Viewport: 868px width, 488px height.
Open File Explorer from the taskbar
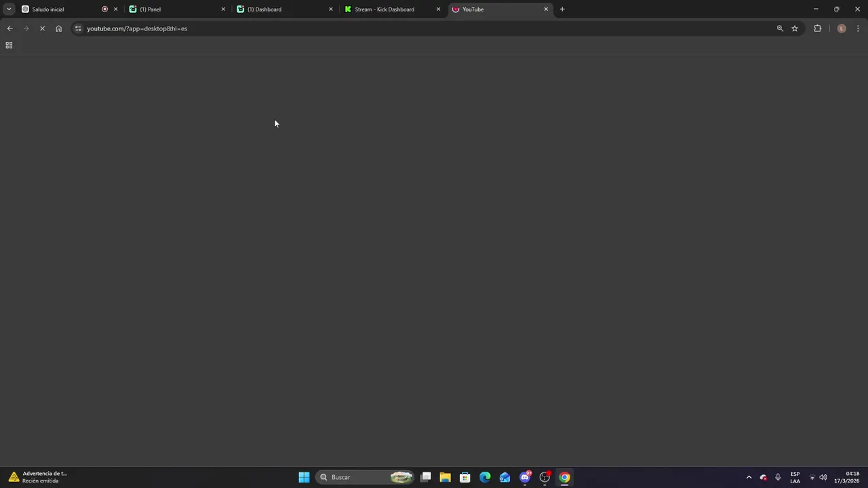coord(446,477)
